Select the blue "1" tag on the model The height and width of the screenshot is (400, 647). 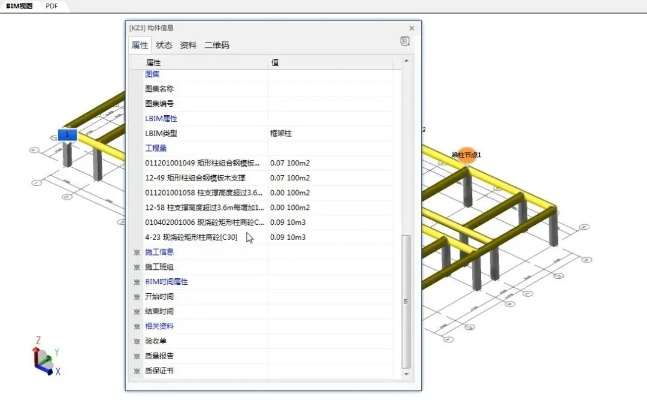tap(68, 133)
